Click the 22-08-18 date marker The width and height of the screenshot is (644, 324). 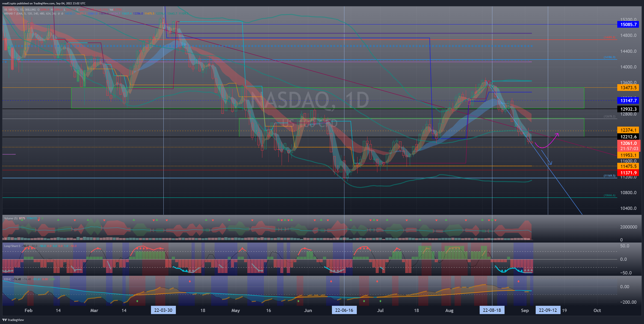point(492,310)
